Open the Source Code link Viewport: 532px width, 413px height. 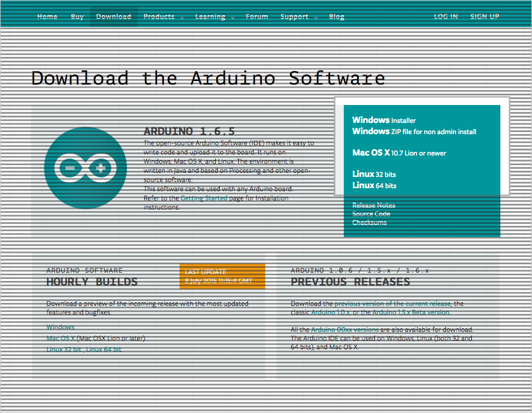(371, 214)
